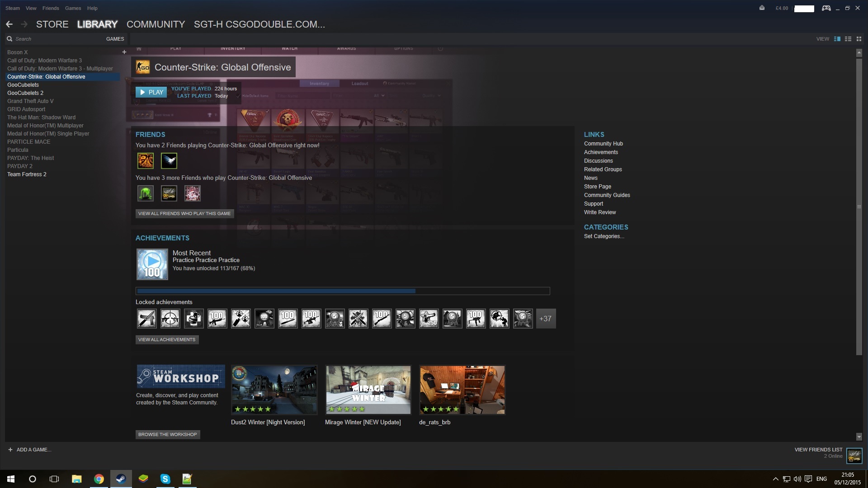Click Set Categories link
This screenshot has height=488, width=868.
pyautogui.click(x=604, y=236)
